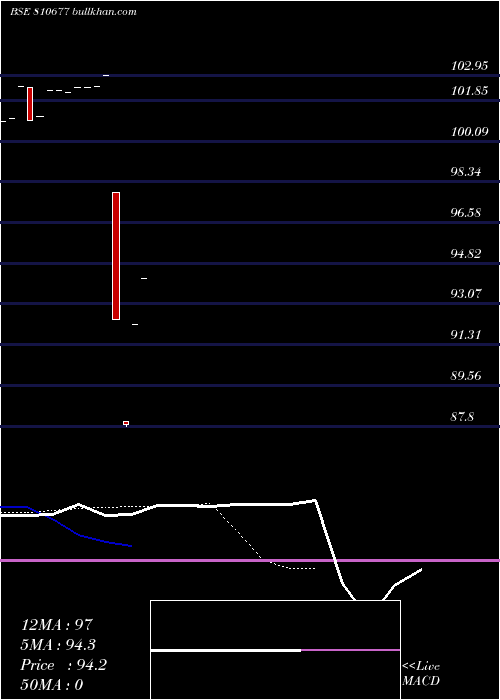Click the 102.95 price level label
Viewport: 500px width, 700px height.
[469, 66]
